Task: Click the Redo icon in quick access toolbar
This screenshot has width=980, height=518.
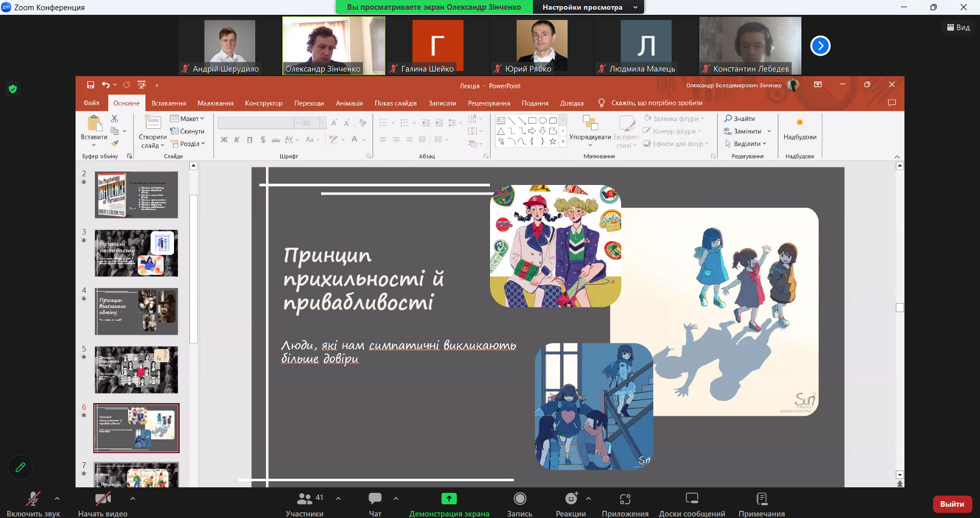Action: [x=127, y=85]
